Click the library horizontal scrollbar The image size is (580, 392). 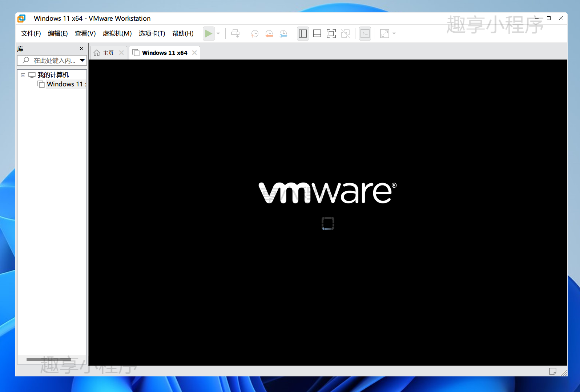click(x=49, y=359)
